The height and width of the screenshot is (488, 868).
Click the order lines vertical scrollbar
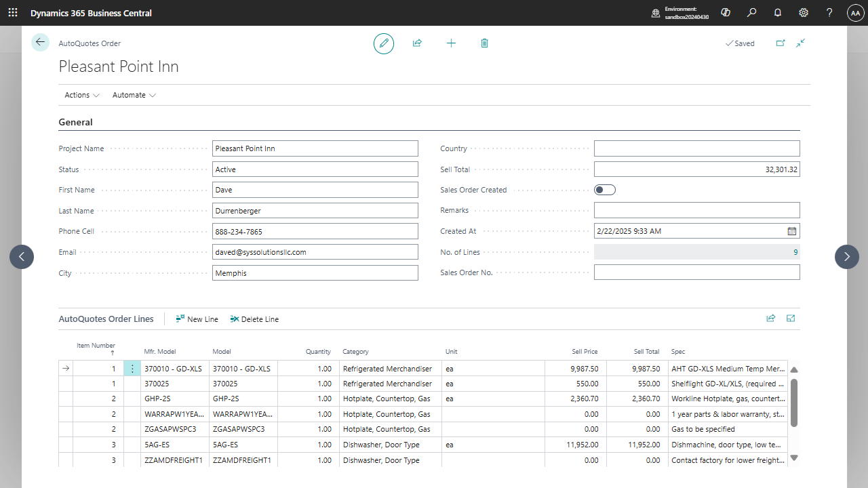(794, 403)
